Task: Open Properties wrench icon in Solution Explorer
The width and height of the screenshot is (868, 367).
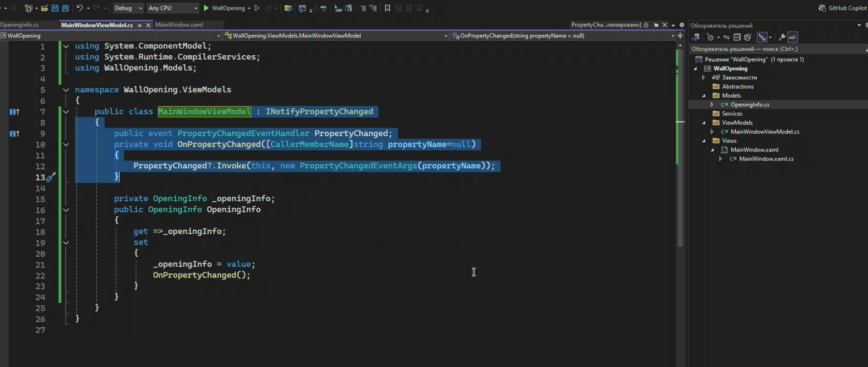Action: pyautogui.click(x=781, y=37)
